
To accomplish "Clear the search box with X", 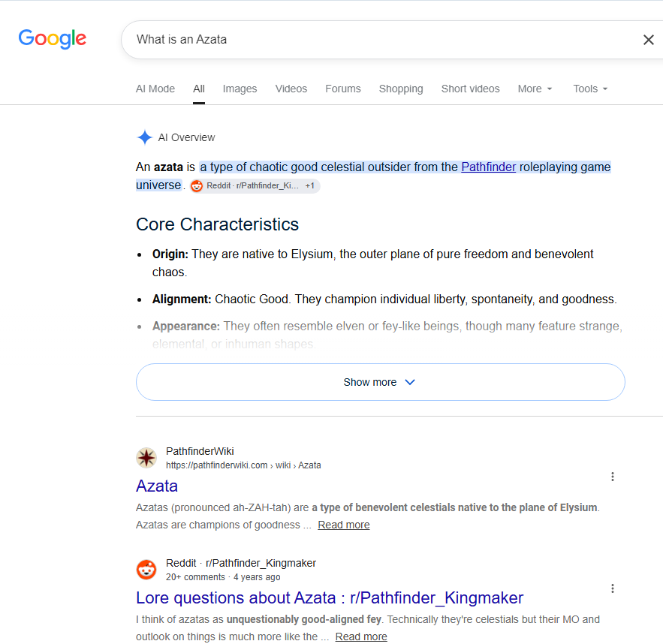I will coord(648,40).
